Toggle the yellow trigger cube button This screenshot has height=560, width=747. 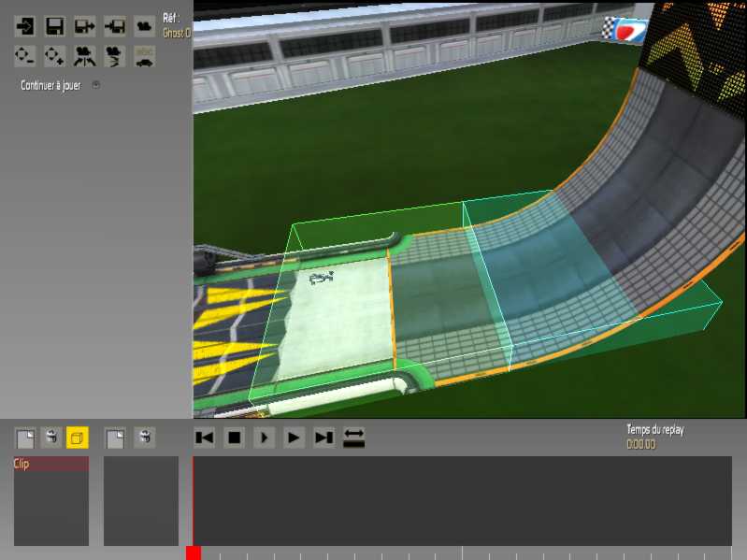[78, 438]
